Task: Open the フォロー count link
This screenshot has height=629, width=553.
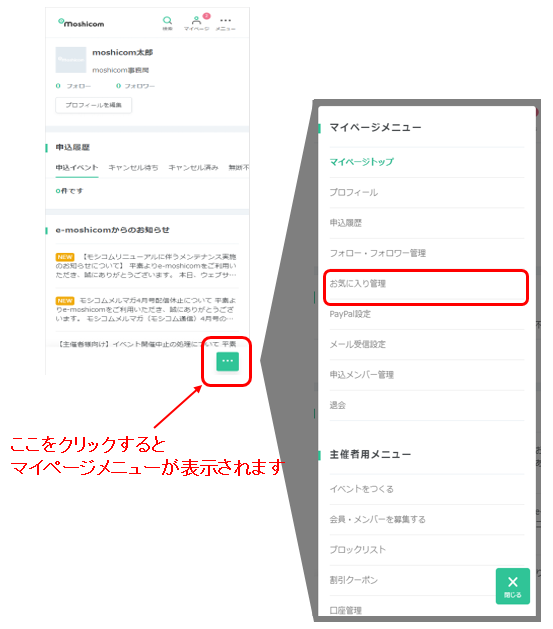Action: point(73,86)
